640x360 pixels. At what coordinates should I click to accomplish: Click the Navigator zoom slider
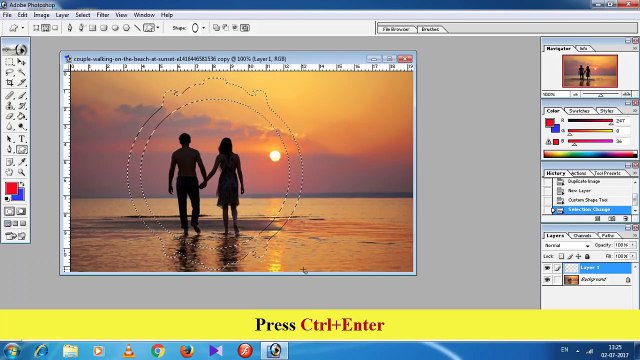[600, 94]
